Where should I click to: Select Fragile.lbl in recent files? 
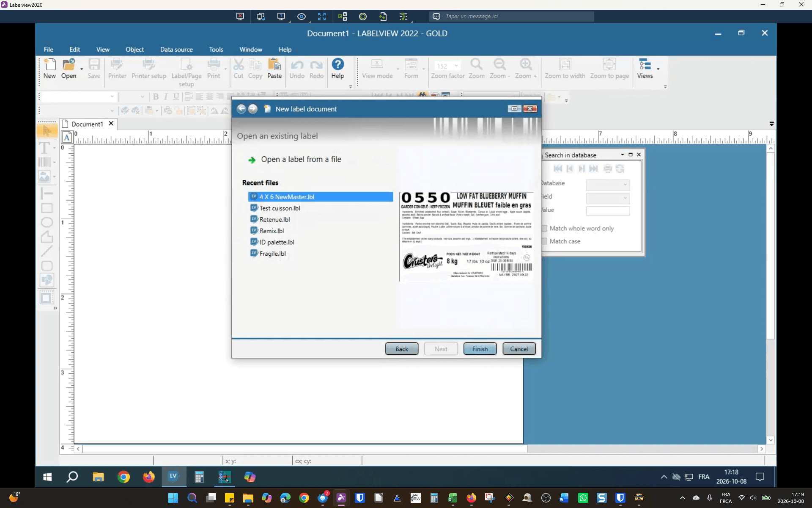point(272,254)
